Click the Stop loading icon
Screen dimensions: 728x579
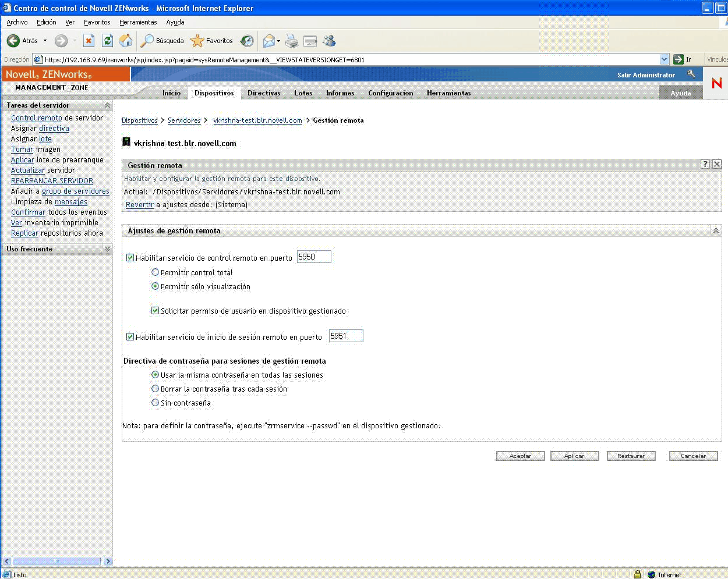pyautogui.click(x=89, y=40)
